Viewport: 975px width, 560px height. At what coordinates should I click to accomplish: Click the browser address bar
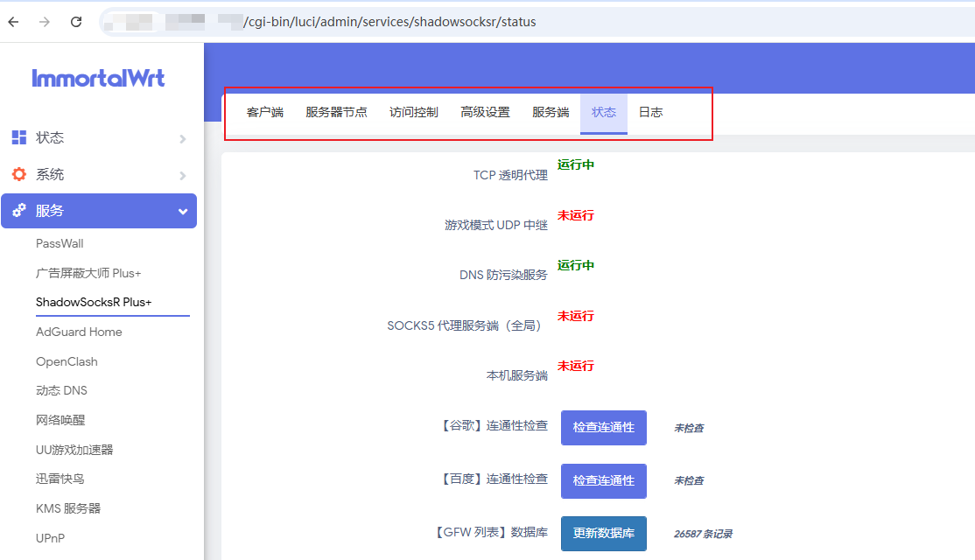[525, 22]
